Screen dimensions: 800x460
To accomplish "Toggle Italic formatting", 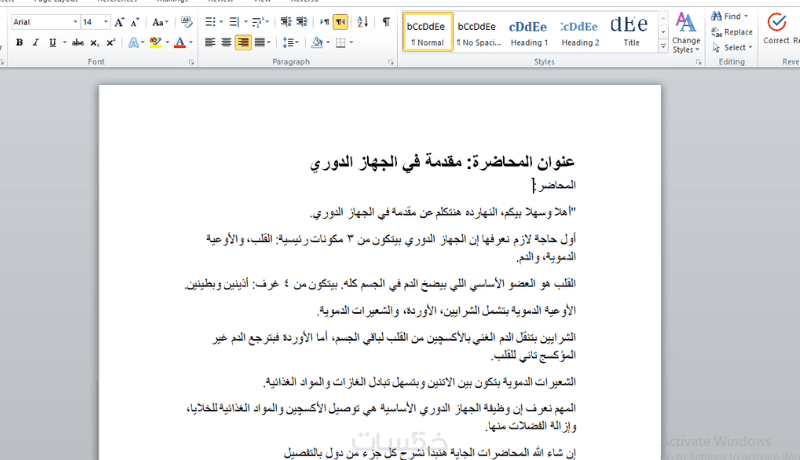I will point(36,43).
